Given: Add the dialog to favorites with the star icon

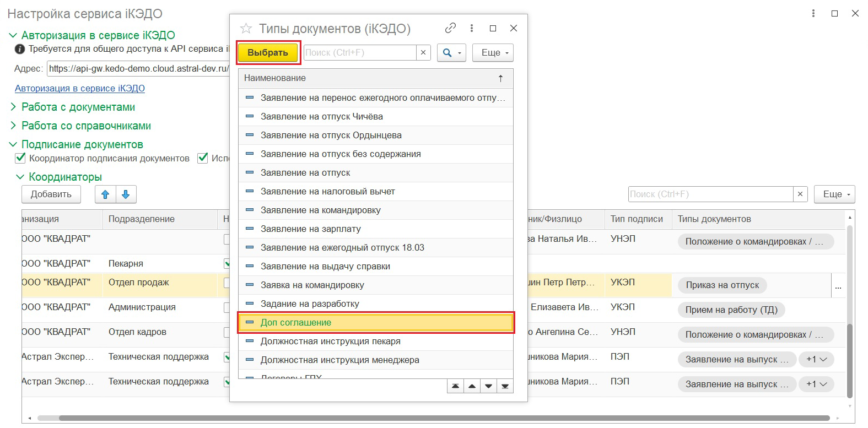Looking at the screenshot, I should click(246, 28).
